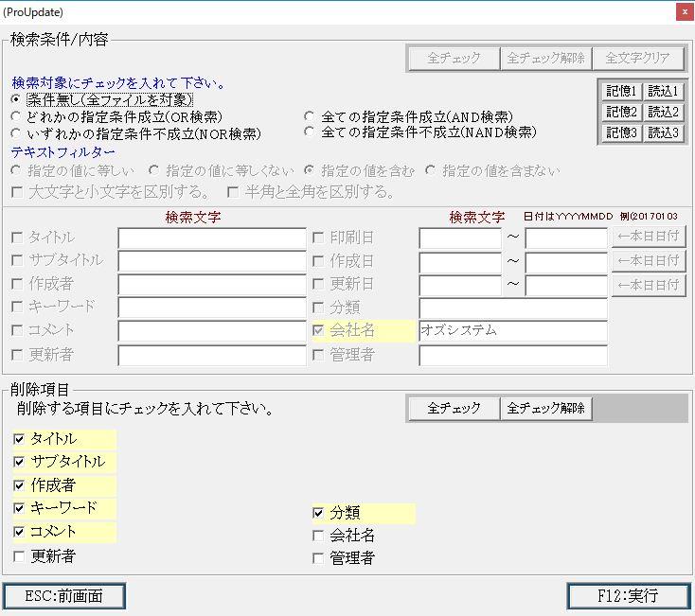This screenshot has width=695, height=616.
Task: Click 読込2 button
Action: pos(663,112)
